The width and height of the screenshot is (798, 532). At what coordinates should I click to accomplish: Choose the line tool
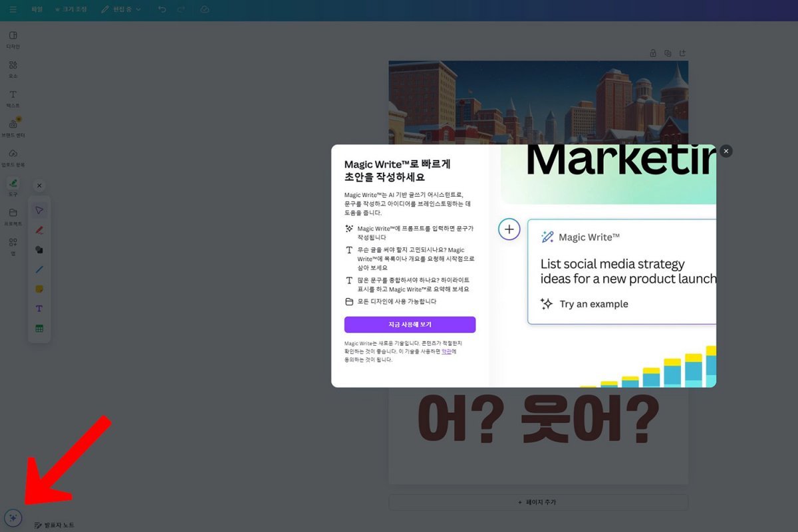click(x=39, y=269)
